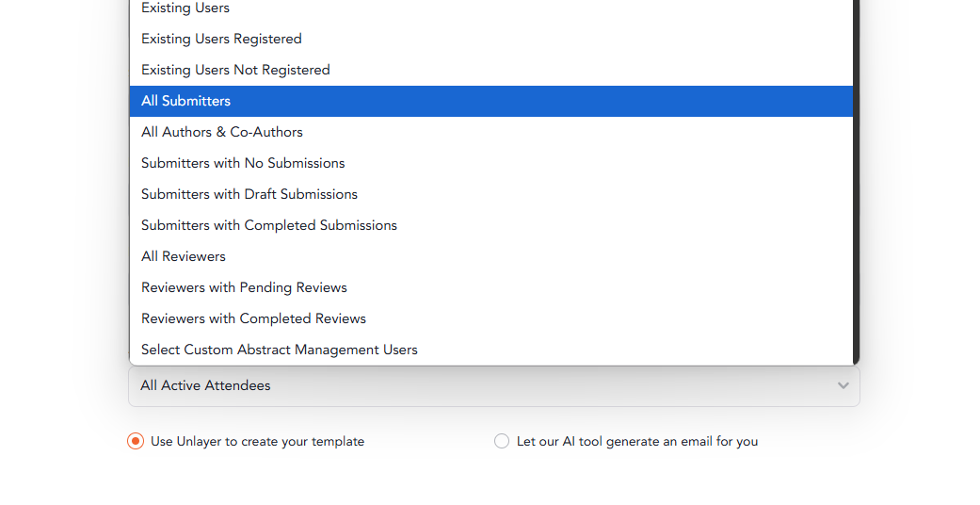Screen dimensions: 980x505
Task: Select the All Reviewers option
Action: 490,256
